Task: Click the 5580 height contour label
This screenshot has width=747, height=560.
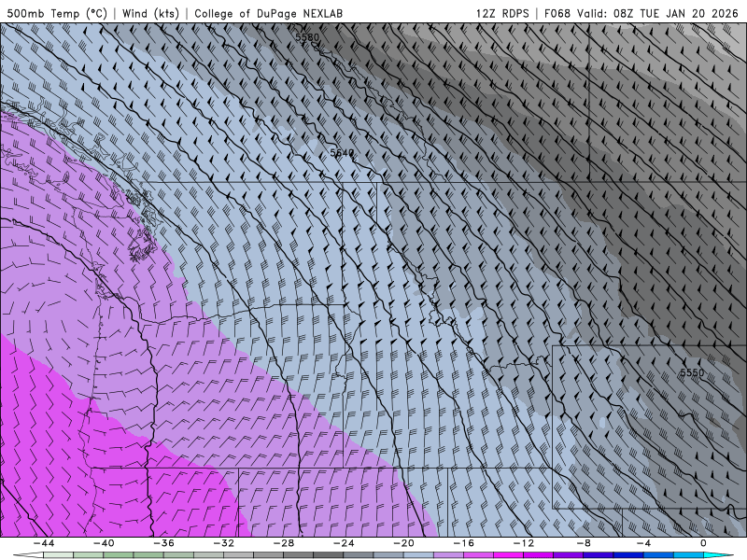Action: [307, 37]
